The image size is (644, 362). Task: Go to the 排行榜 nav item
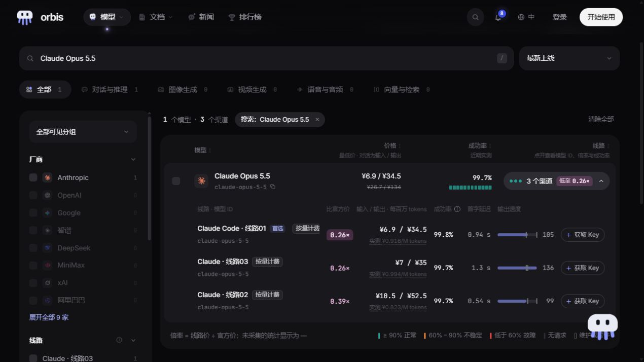(x=245, y=17)
